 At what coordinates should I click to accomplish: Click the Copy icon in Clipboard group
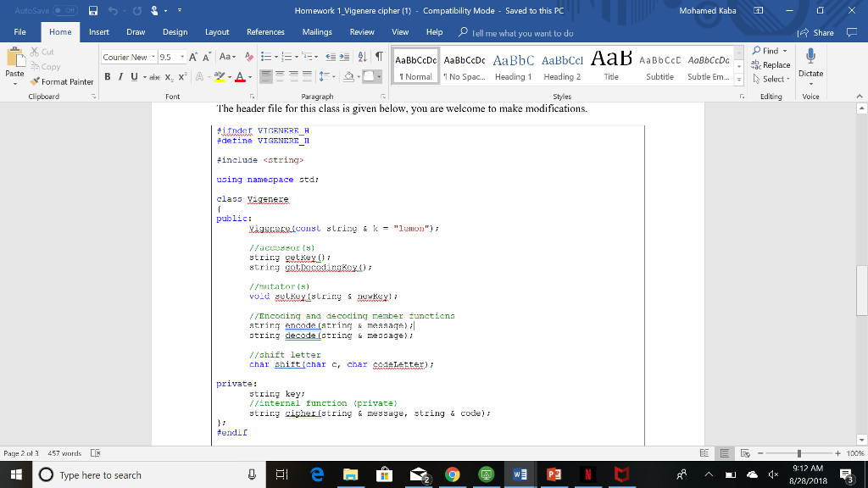click(45, 67)
